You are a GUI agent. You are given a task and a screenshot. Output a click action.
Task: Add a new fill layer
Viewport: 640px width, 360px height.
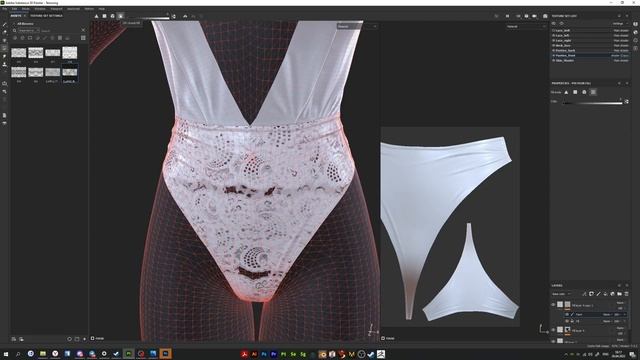[605, 294]
